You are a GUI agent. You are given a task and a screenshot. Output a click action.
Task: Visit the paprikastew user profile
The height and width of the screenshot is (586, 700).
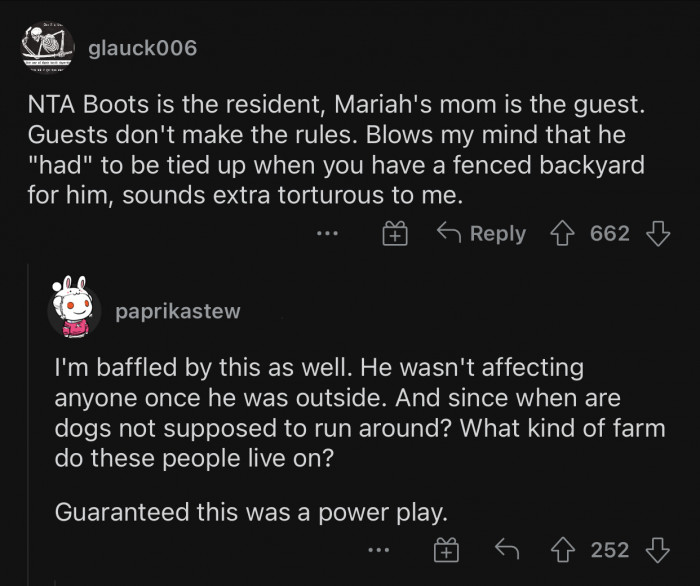click(x=178, y=311)
